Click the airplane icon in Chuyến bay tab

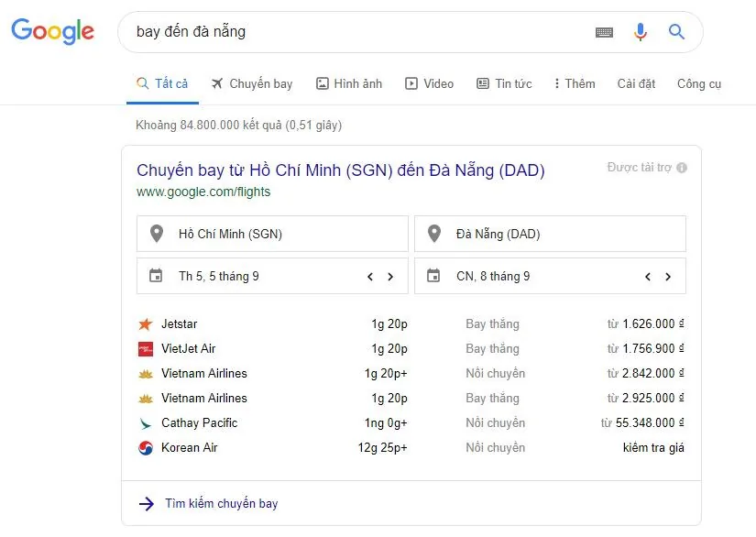pyautogui.click(x=217, y=83)
